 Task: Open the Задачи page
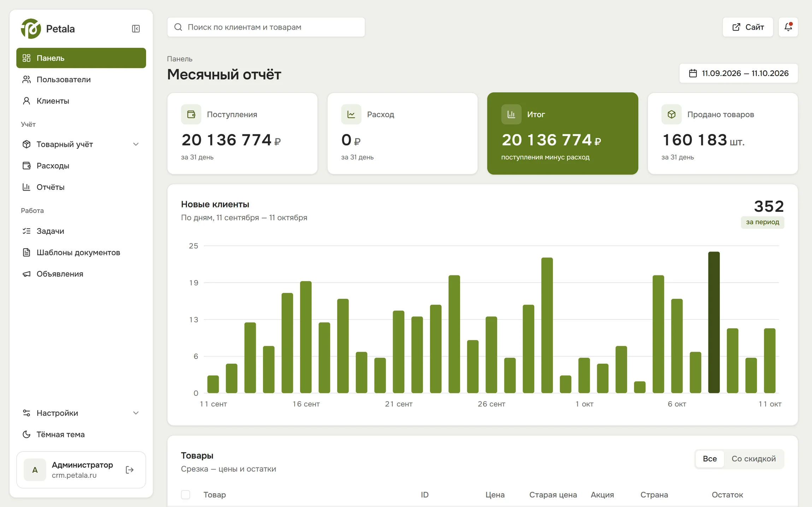click(x=81, y=231)
